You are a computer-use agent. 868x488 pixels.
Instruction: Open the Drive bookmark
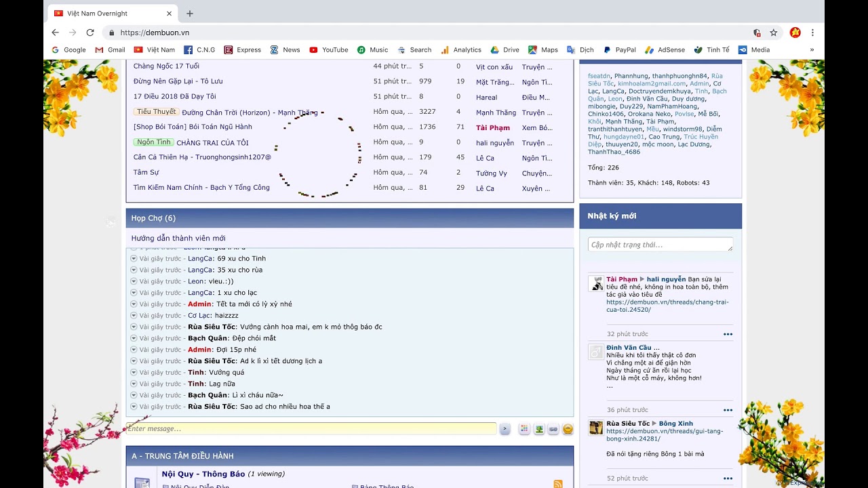click(x=505, y=49)
